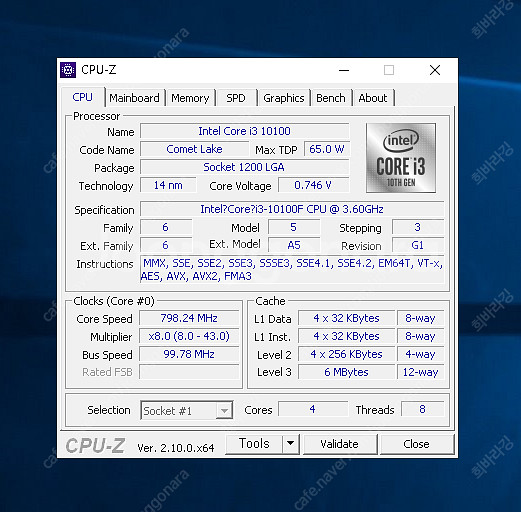
Task: Click the Stepping value '3'
Action: pos(418,227)
